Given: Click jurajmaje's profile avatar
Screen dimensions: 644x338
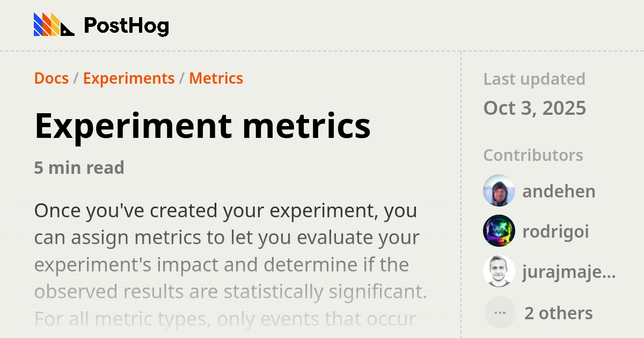Looking at the screenshot, I should pyautogui.click(x=499, y=271).
